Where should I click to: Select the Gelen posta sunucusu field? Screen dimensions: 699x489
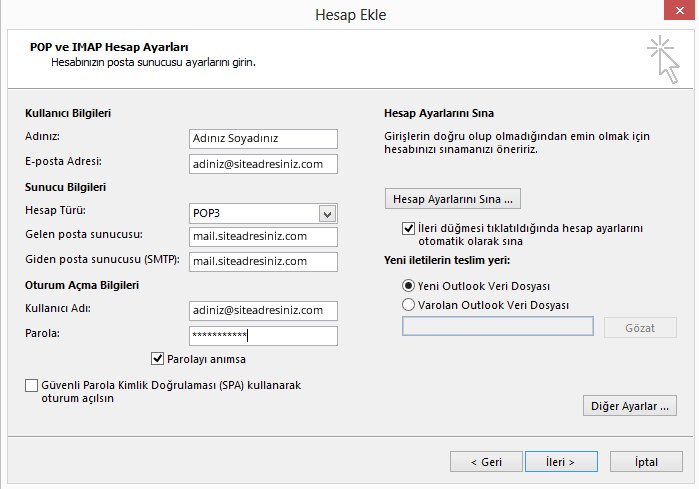tap(263, 237)
